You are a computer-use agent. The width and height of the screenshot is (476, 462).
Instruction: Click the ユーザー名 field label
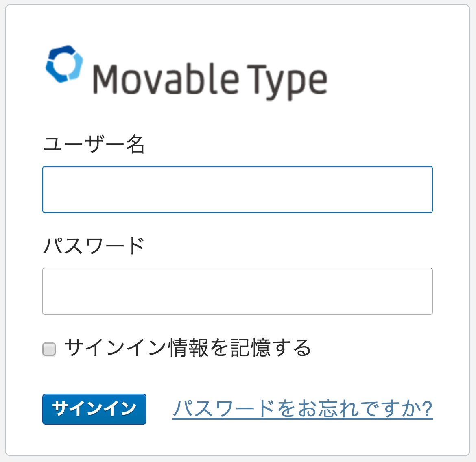coord(94,144)
